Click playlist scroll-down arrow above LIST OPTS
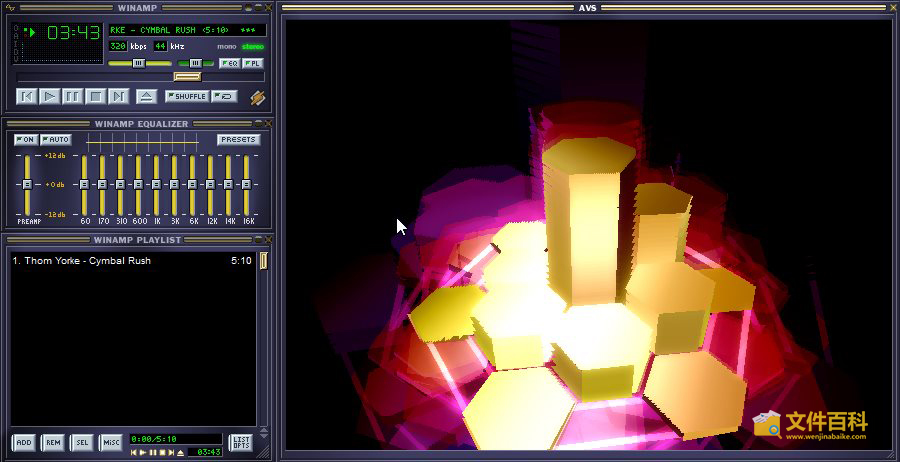 (x=263, y=435)
